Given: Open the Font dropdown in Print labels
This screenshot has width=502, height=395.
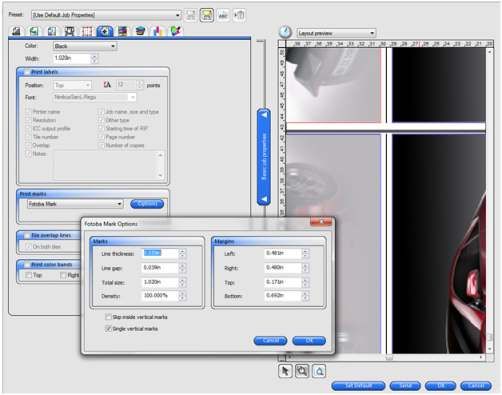Looking at the screenshot, I should click(x=95, y=97).
